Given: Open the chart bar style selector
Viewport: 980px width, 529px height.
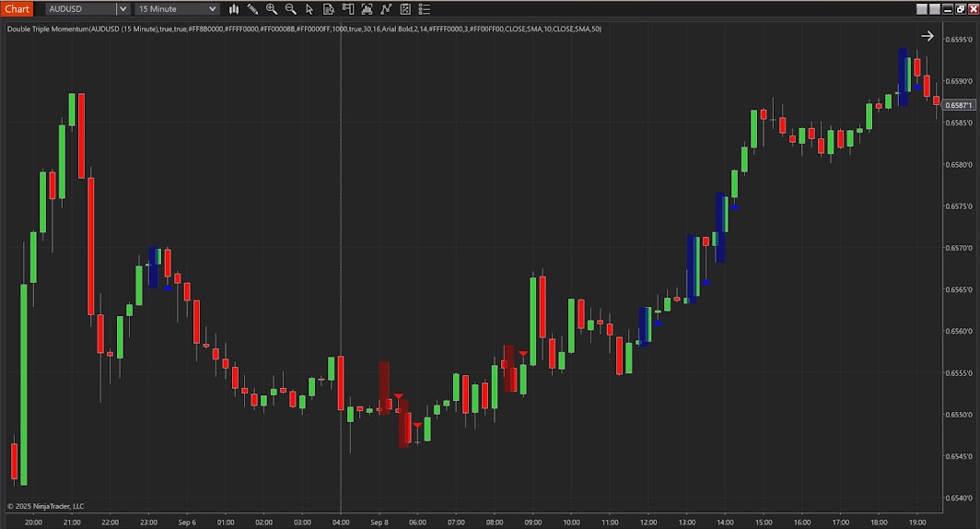Looking at the screenshot, I should [234, 9].
